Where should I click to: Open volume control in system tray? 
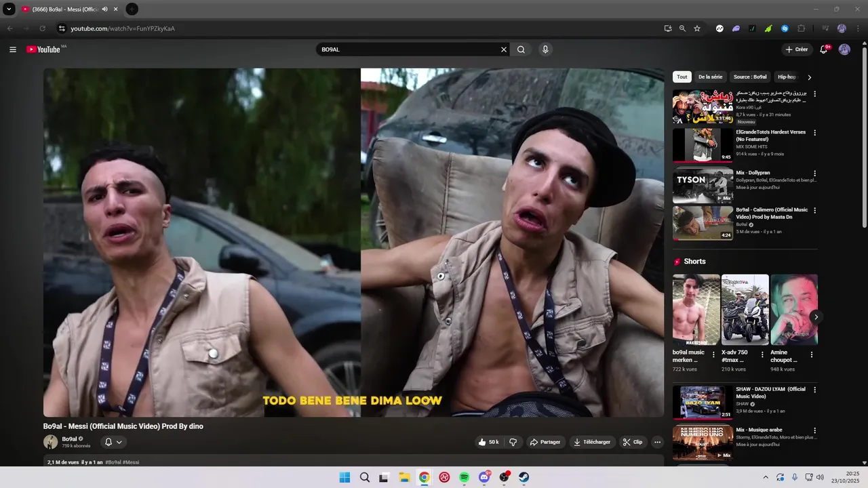(x=820, y=477)
